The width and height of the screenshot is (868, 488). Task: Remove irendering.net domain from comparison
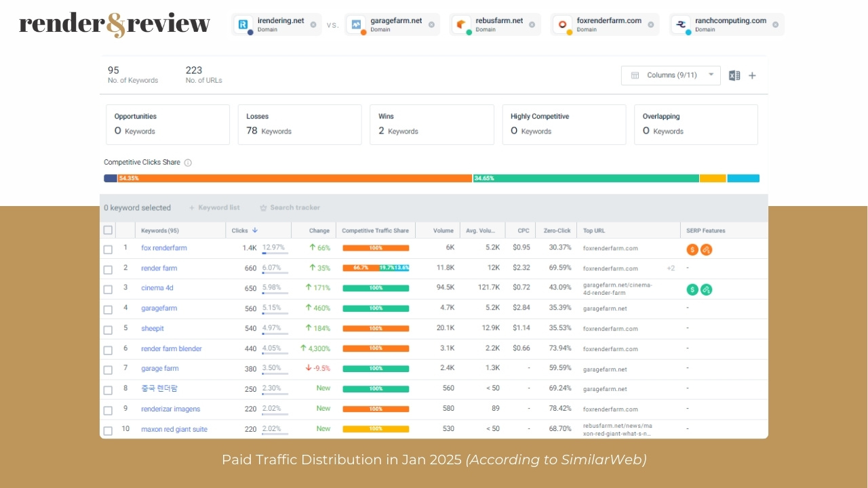(x=313, y=24)
